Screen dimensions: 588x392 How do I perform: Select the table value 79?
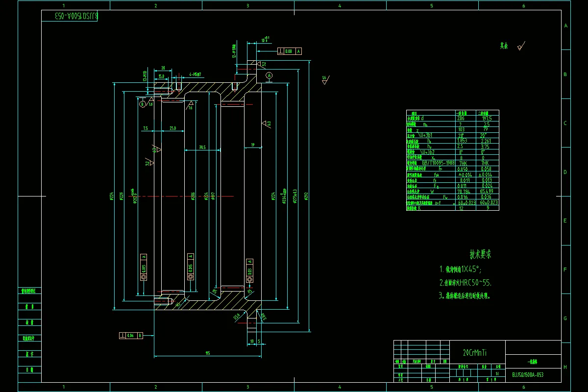coord(487,129)
